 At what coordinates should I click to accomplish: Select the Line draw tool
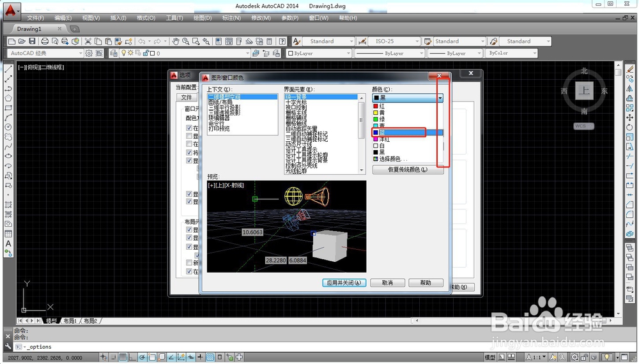(8, 69)
